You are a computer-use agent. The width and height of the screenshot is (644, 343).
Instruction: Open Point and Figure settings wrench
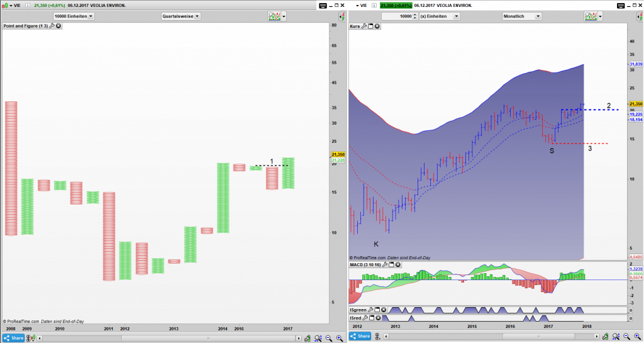click(52, 26)
